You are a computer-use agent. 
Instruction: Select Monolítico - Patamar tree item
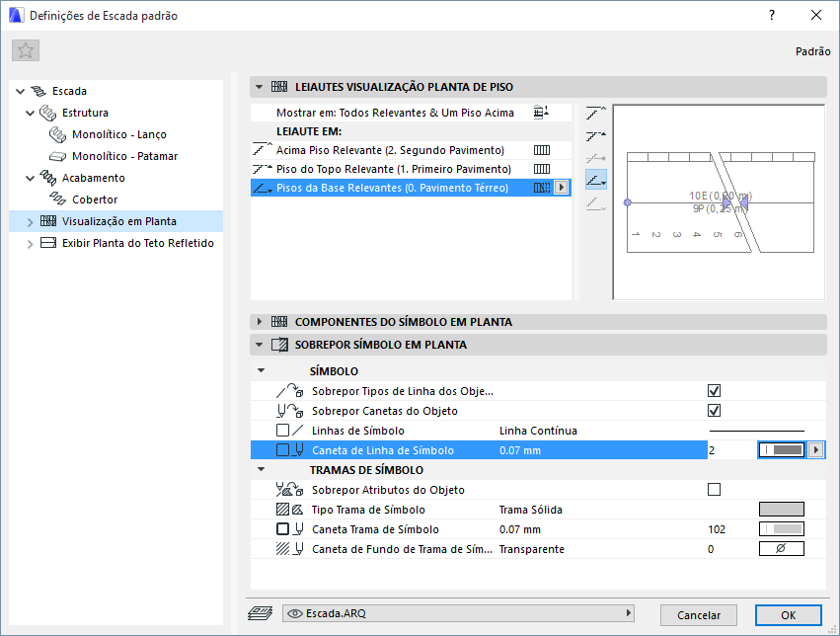124,156
